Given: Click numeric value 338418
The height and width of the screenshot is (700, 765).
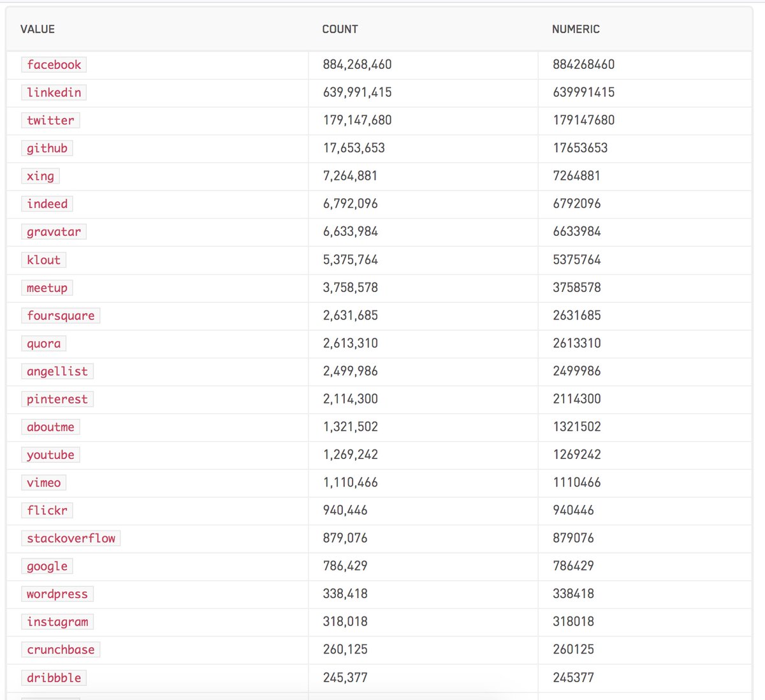Looking at the screenshot, I should pyautogui.click(x=573, y=594).
